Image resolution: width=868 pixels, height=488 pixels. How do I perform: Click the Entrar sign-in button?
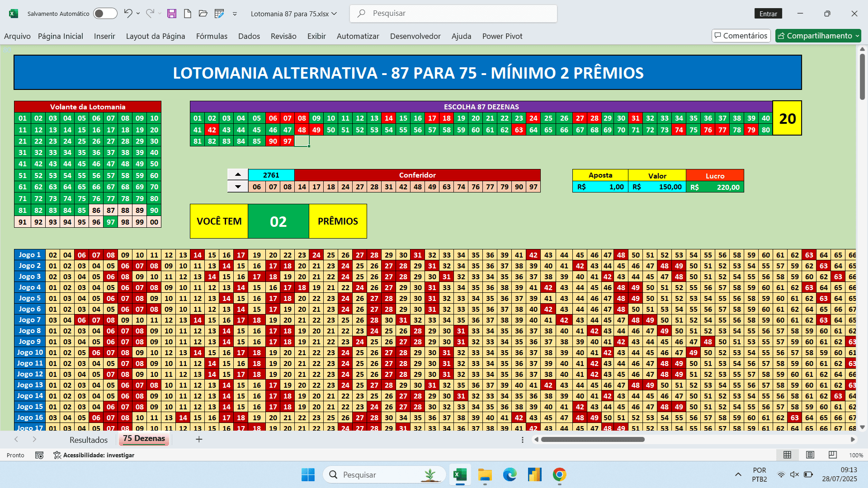click(768, 14)
